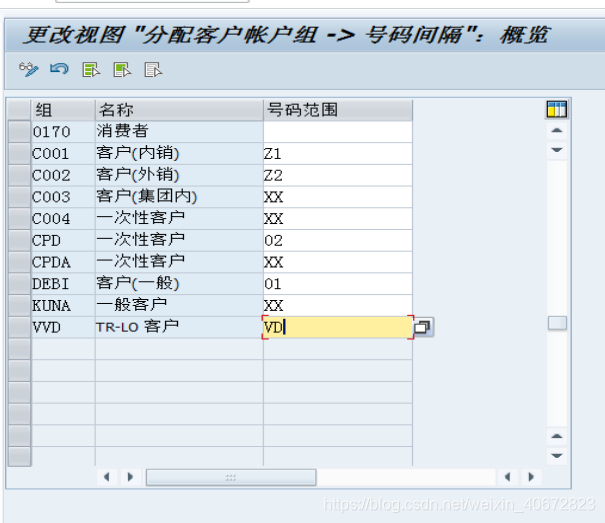Open the table column settings icon
Viewport: 605px width, 523px height.
557,109
